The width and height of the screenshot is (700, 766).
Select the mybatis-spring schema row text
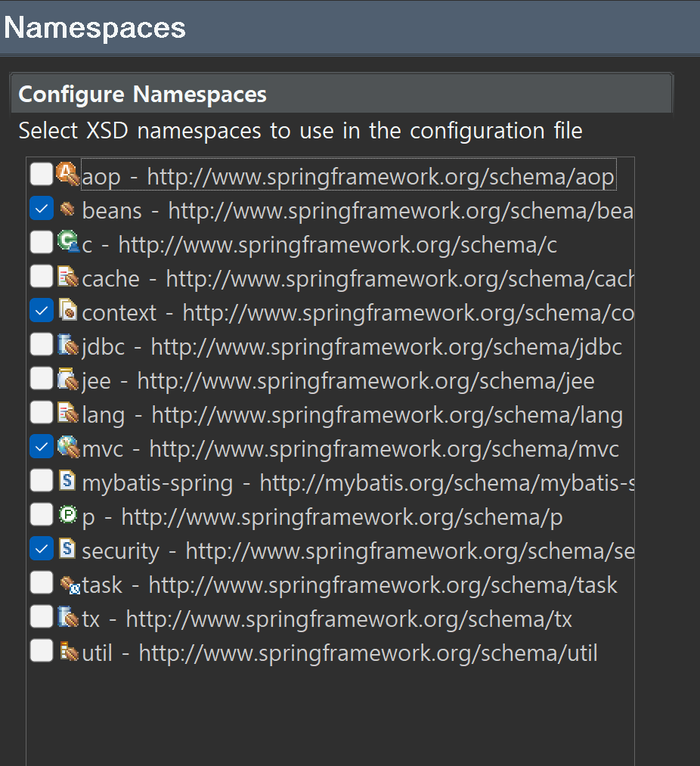tap(358, 484)
